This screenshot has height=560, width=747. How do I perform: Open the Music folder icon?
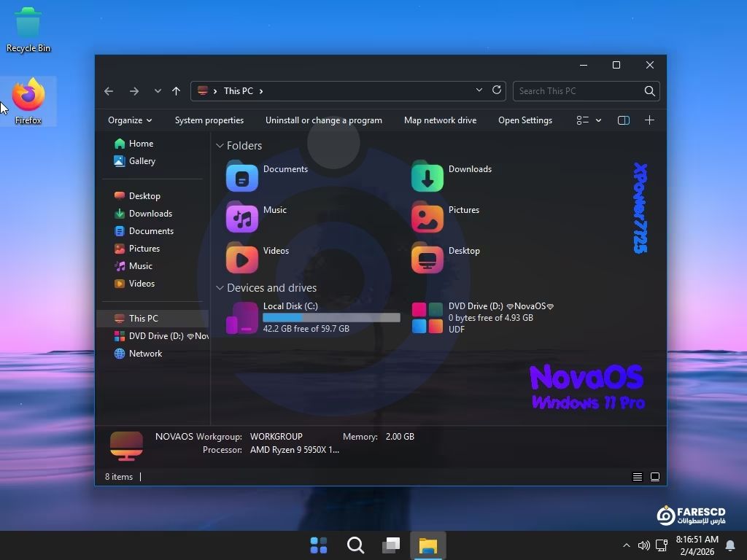click(x=242, y=218)
